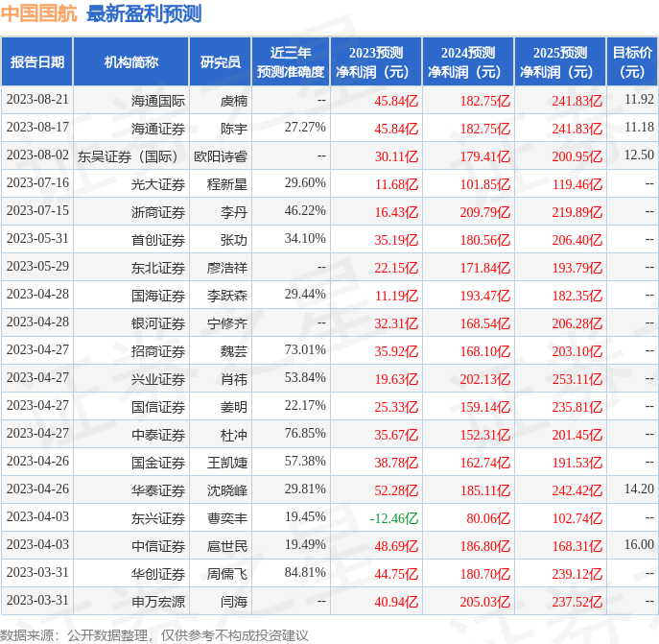Click researcher name 程新星
The image size is (659, 644).
pos(227,184)
